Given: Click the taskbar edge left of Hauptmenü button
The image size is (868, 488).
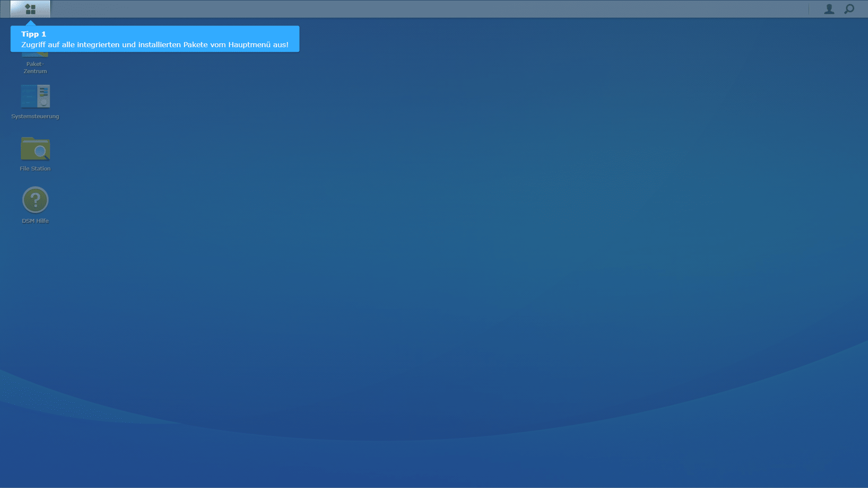Looking at the screenshot, I should click(5, 9).
